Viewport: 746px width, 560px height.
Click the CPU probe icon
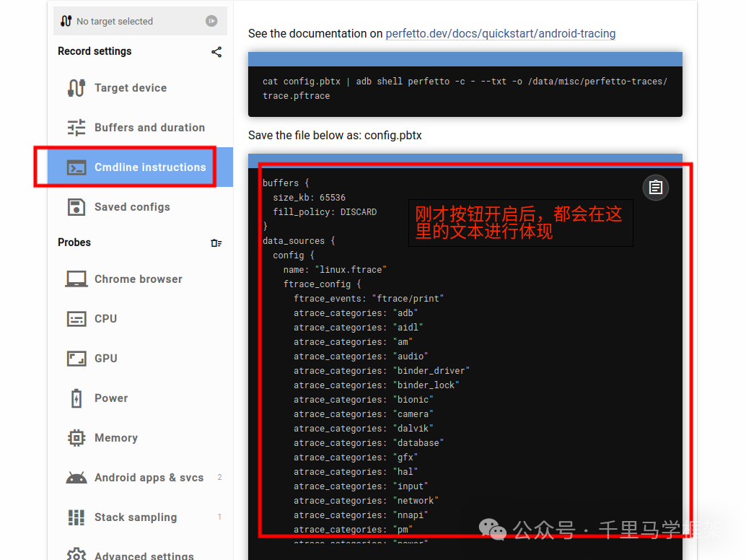click(x=76, y=319)
